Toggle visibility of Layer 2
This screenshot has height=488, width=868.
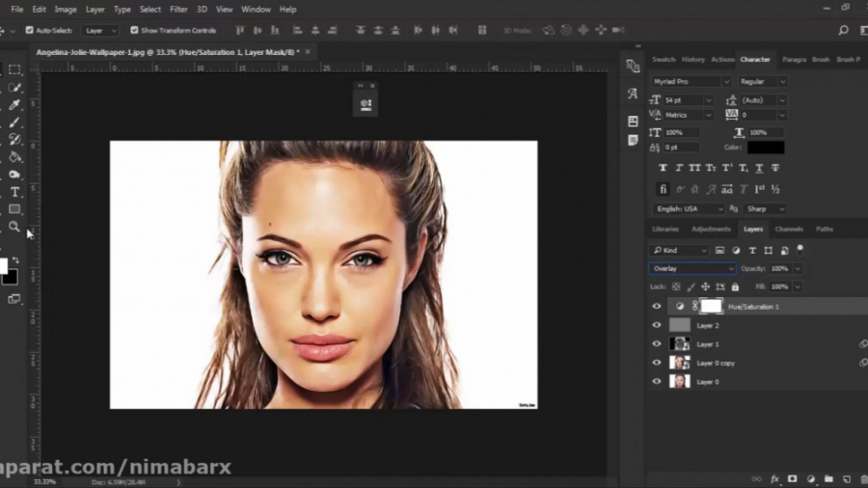point(657,325)
